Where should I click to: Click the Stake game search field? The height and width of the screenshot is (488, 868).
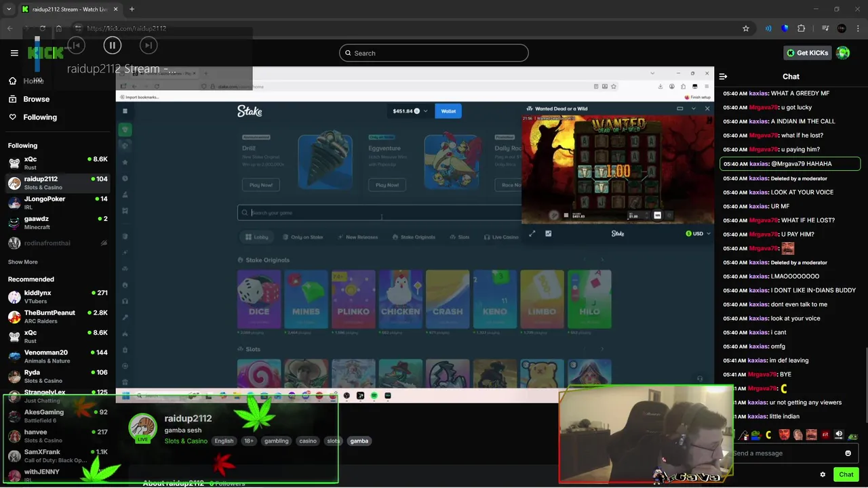(380, 213)
